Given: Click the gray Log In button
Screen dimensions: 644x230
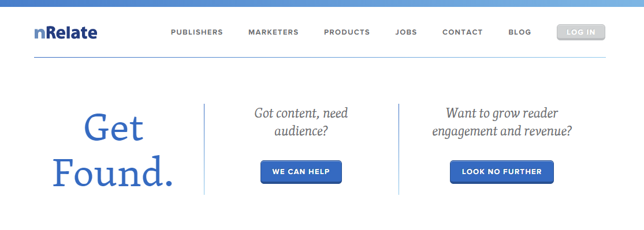Looking at the screenshot, I should [580, 32].
